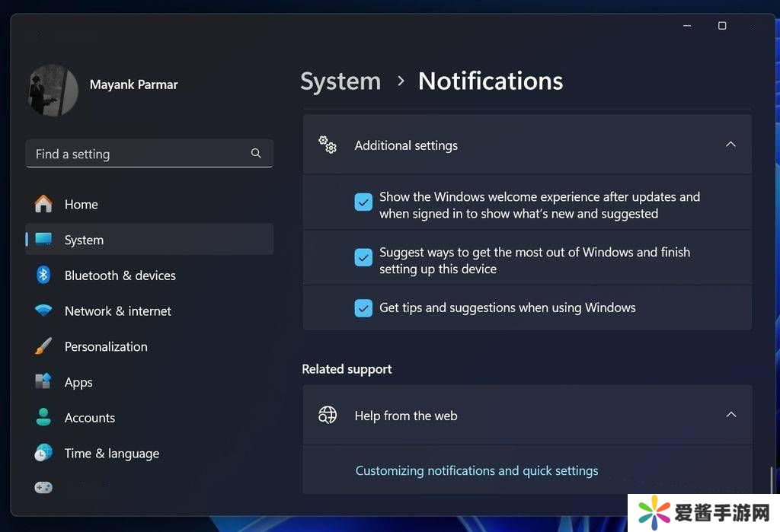The image size is (780, 532).
Task: Disable the Windows welcome experience checkbox
Action: (x=363, y=202)
